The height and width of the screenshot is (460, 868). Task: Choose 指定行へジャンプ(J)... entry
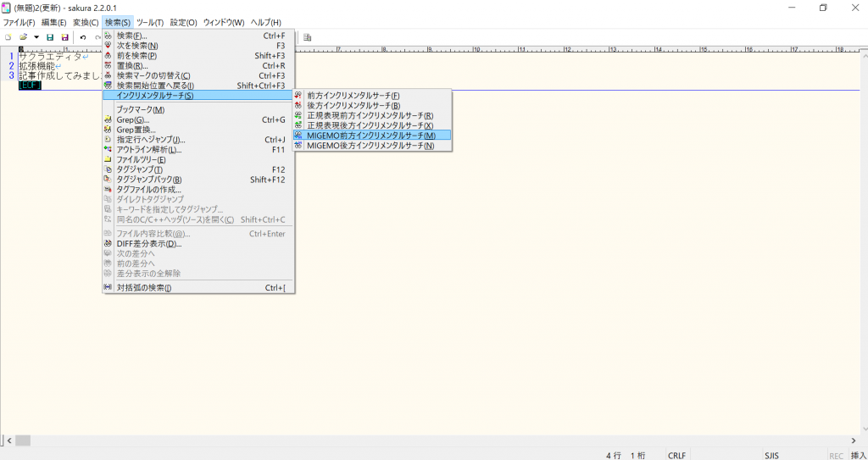point(198,140)
